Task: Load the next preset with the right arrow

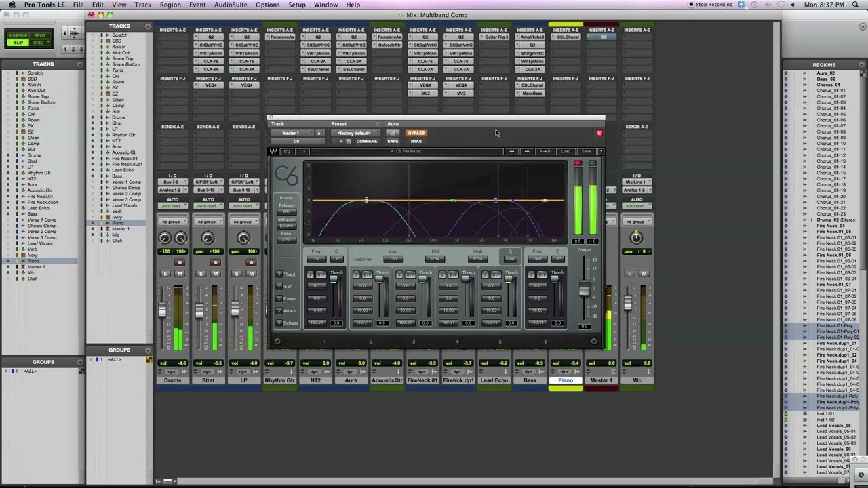Action: click(527, 151)
